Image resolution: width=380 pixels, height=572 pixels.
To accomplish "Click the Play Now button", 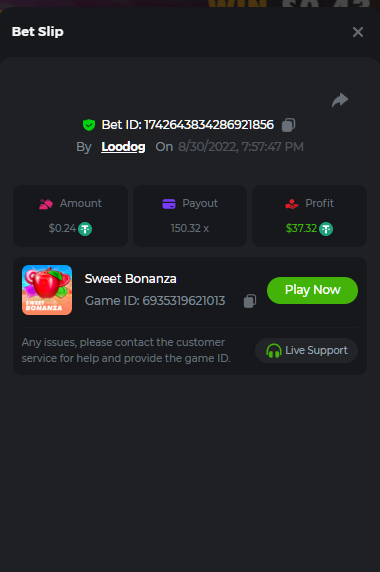I will [313, 290].
